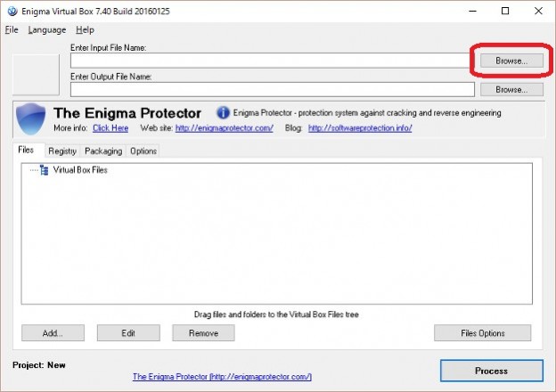Browse for the output file
This screenshot has width=556, height=392.
[511, 89]
